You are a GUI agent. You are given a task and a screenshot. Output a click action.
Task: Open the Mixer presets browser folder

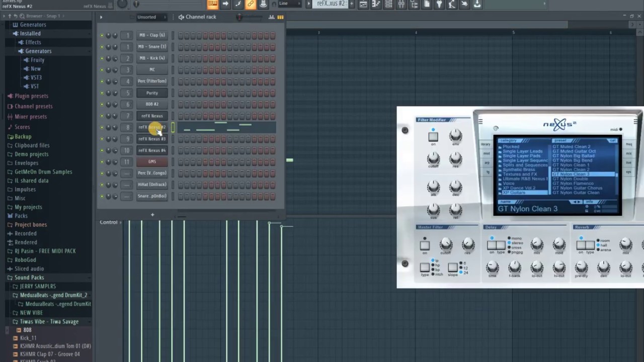31,117
